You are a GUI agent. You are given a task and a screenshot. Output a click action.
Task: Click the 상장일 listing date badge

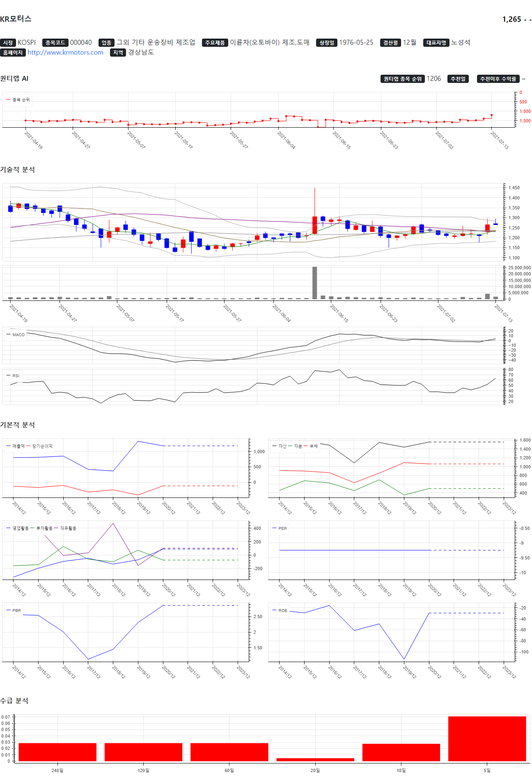tap(326, 43)
